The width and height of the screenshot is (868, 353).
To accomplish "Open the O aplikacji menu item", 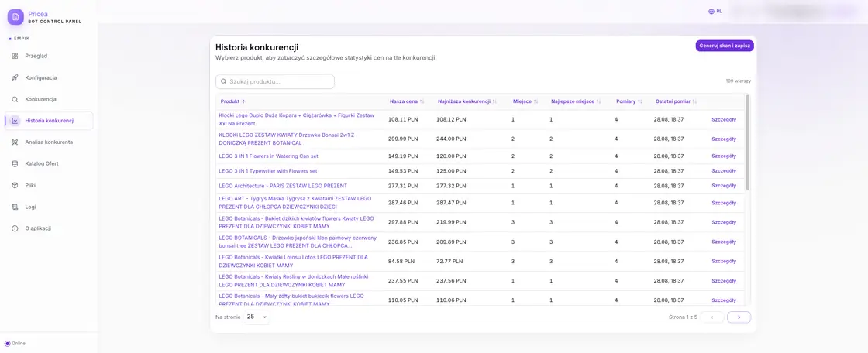I will pyautogui.click(x=49, y=228).
